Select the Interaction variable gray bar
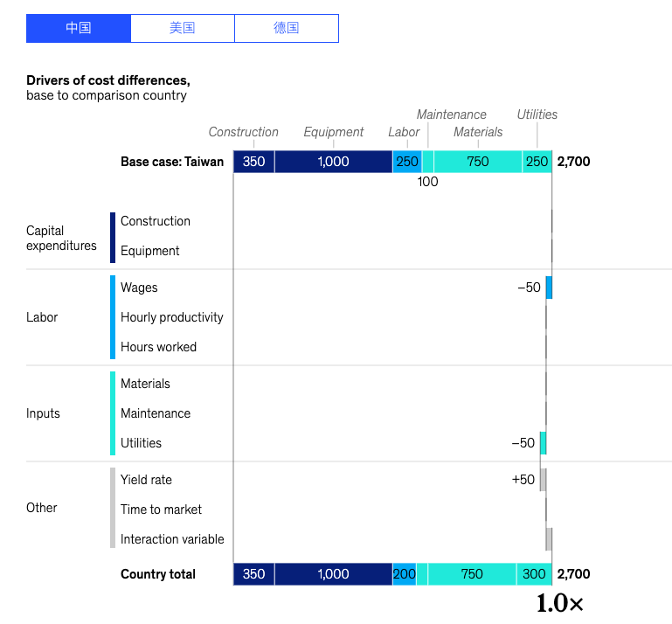The image size is (672, 624). tap(549, 539)
